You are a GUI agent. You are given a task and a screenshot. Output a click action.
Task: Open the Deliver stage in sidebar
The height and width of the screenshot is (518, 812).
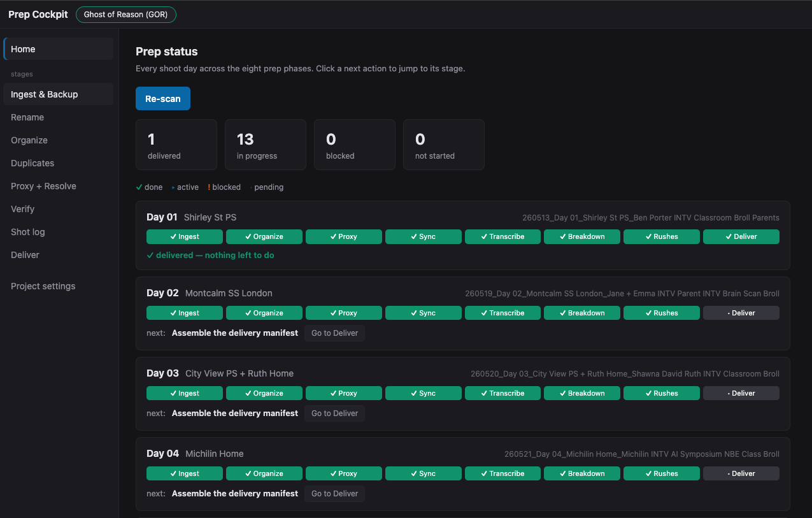click(x=58, y=255)
